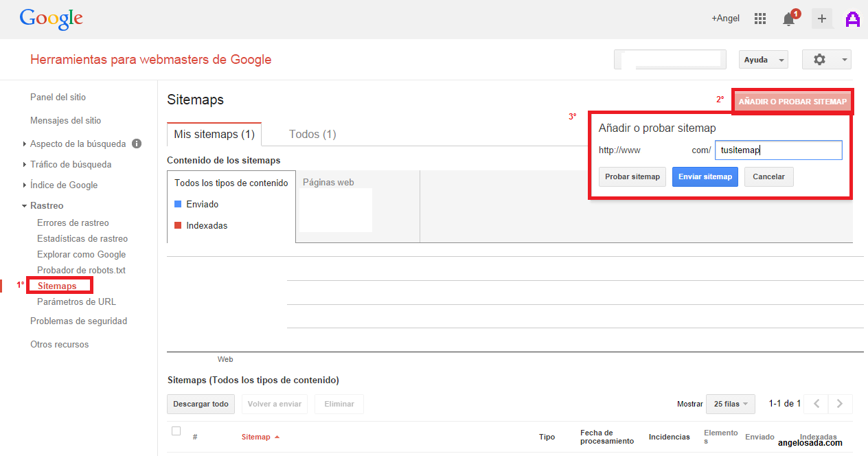Select Sitemaps in the sidebar

57,286
